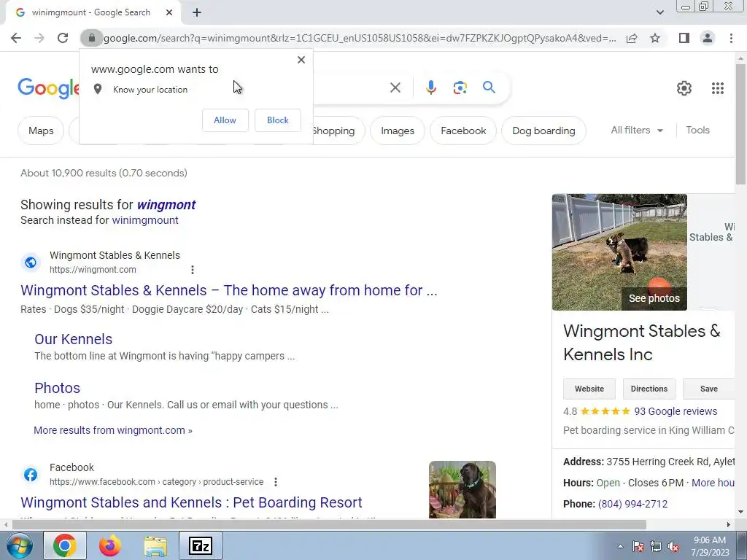This screenshot has width=747, height=560.
Task: Open the Action Center flag icon
Action: (x=638, y=547)
